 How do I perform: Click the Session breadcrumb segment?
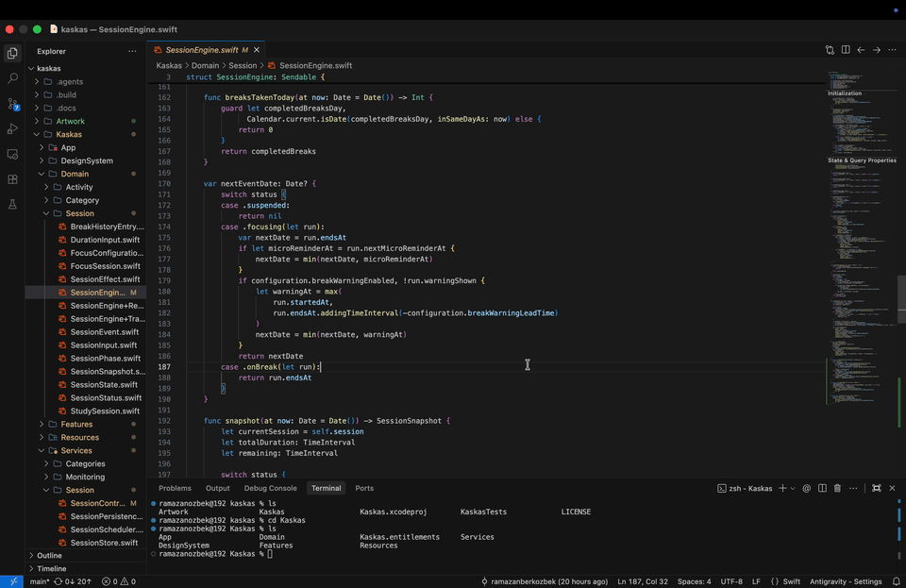coord(243,66)
